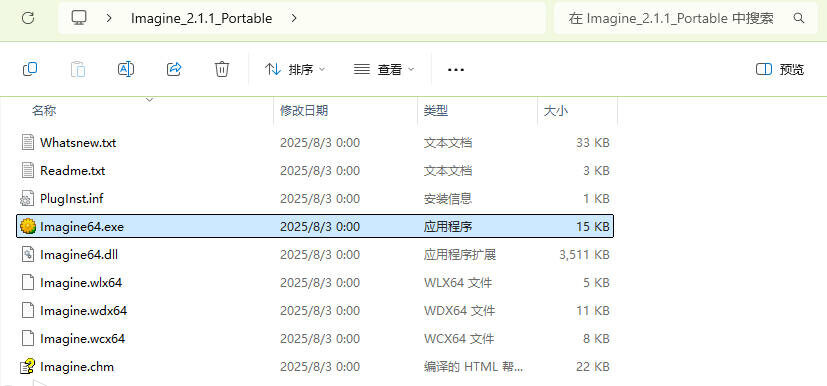Click the 应用程序 type of Imagine64.exe
The width and height of the screenshot is (827, 386).
[x=448, y=227]
